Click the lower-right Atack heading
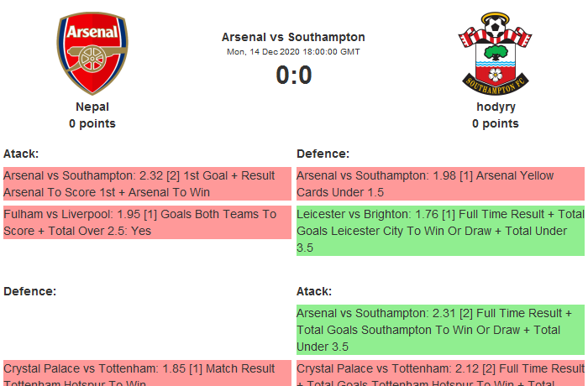588x386 pixels. (314, 291)
